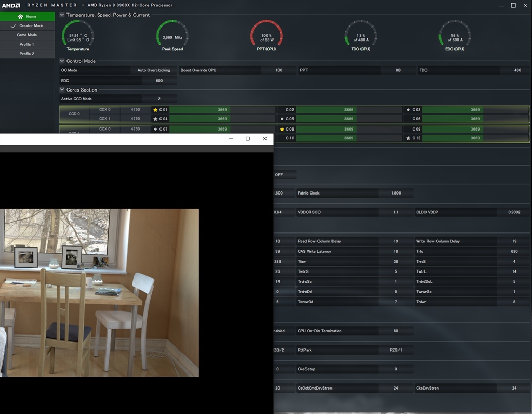Click the gold star on core C 01
This screenshot has height=414, width=532.
[x=155, y=110]
